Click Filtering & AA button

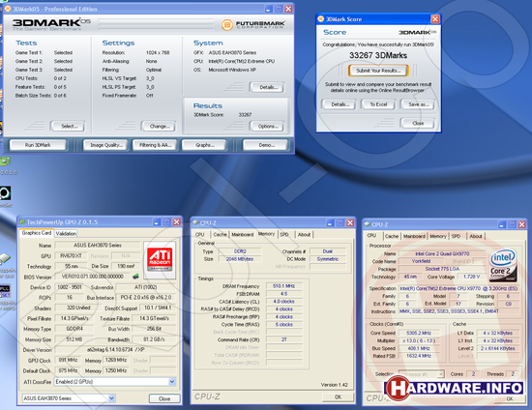click(x=155, y=145)
